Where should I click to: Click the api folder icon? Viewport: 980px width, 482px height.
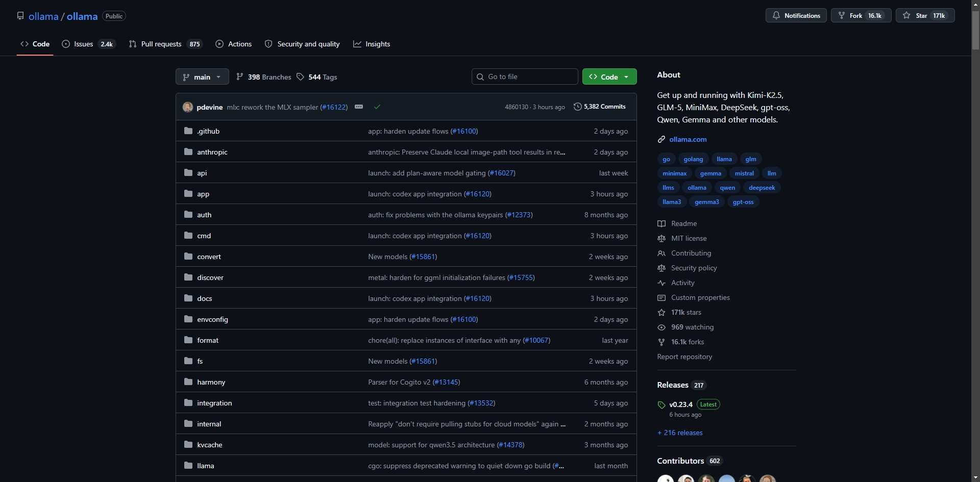188,173
